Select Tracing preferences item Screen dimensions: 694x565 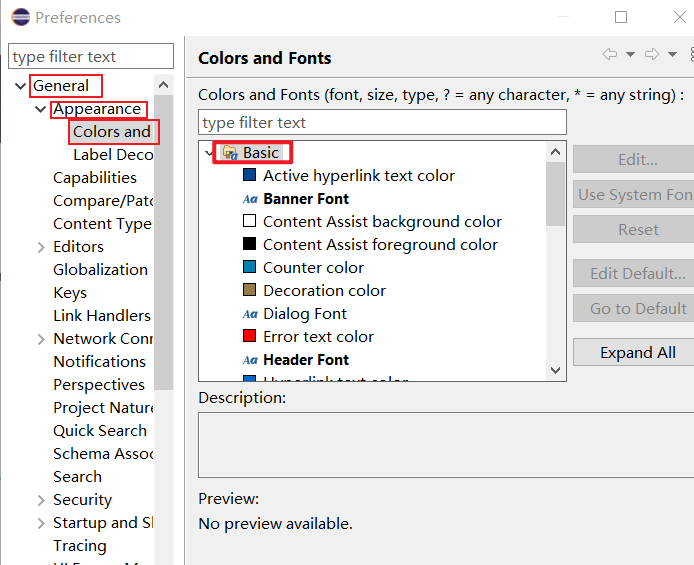tap(80, 546)
